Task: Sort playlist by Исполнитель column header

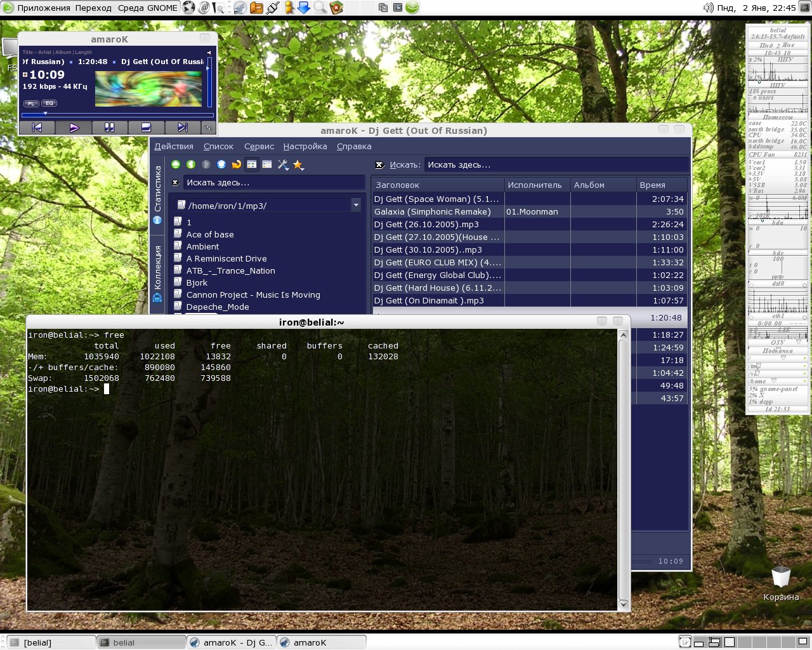Action: click(537, 185)
